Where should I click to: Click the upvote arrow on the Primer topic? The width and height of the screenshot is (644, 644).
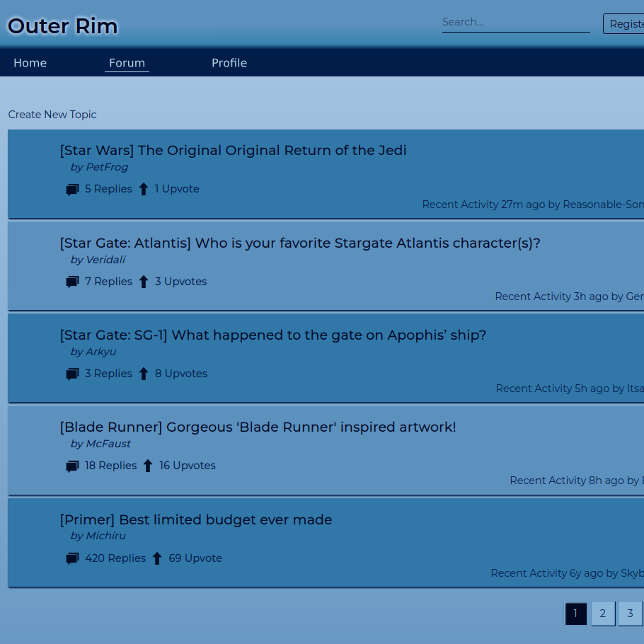[157, 558]
